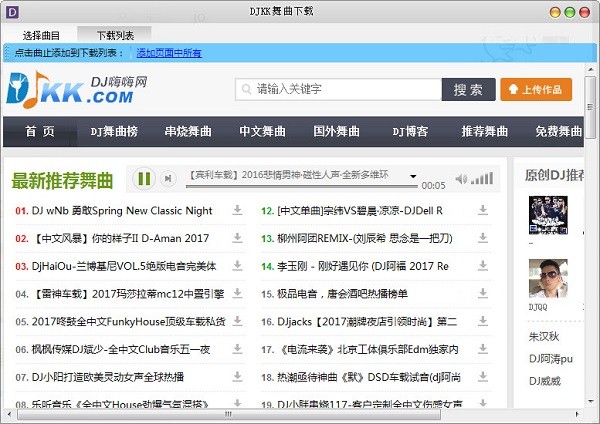The width and height of the screenshot is (600, 424).
Task: Switch to 下载列表 tab
Action: [x=115, y=36]
